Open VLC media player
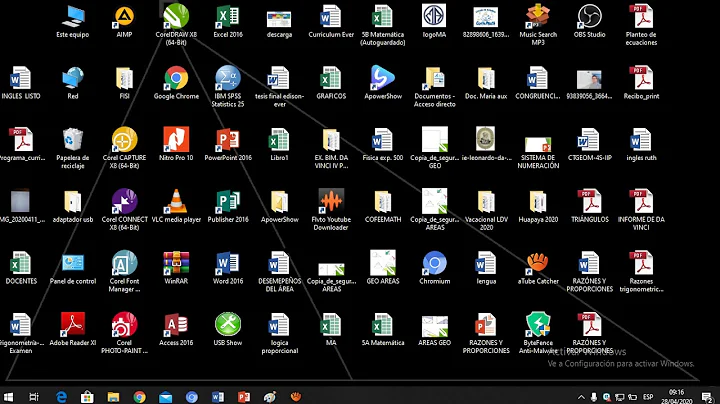The image size is (720, 404). 176,206
